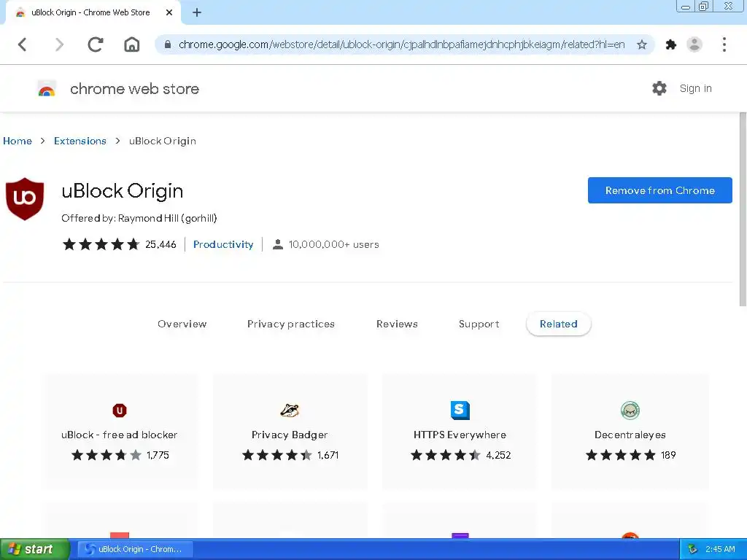Go to Home breadcrumb link
747x560 pixels.
pyautogui.click(x=18, y=141)
